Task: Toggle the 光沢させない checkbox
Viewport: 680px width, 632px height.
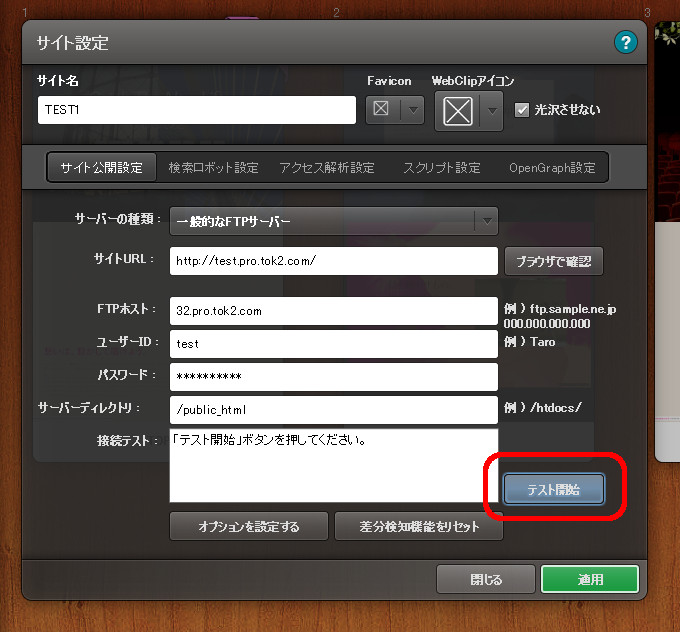Action: (521, 110)
